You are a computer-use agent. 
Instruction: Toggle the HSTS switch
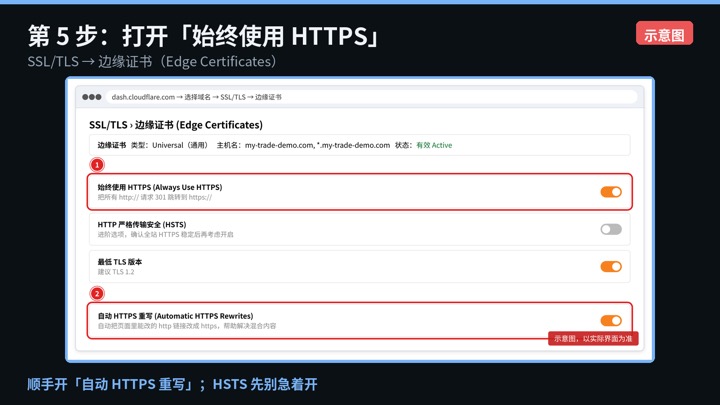click(x=611, y=229)
